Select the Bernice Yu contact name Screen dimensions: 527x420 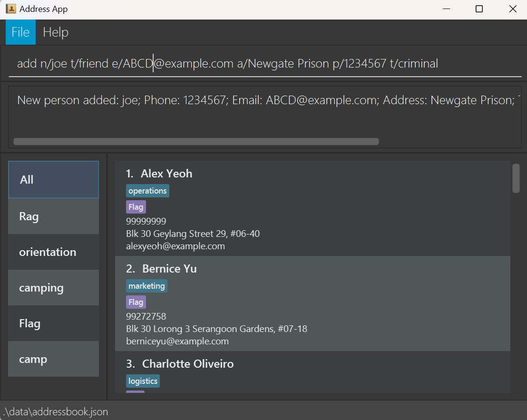[x=169, y=269]
